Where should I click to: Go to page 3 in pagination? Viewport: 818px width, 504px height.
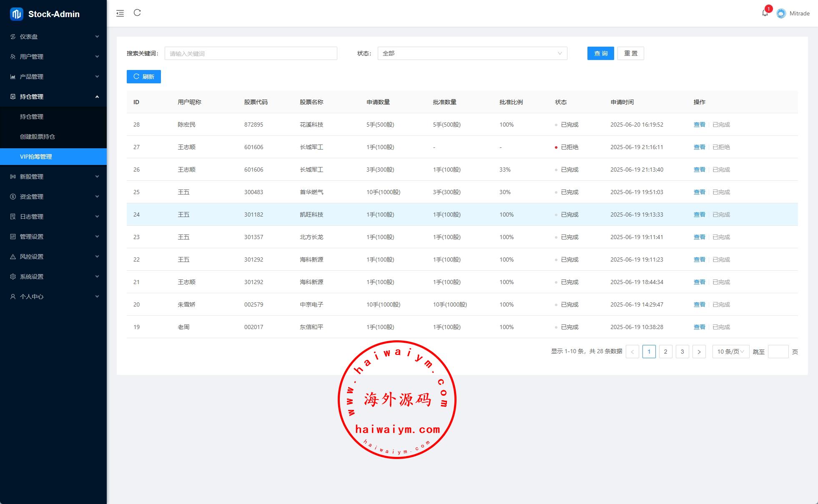(682, 352)
